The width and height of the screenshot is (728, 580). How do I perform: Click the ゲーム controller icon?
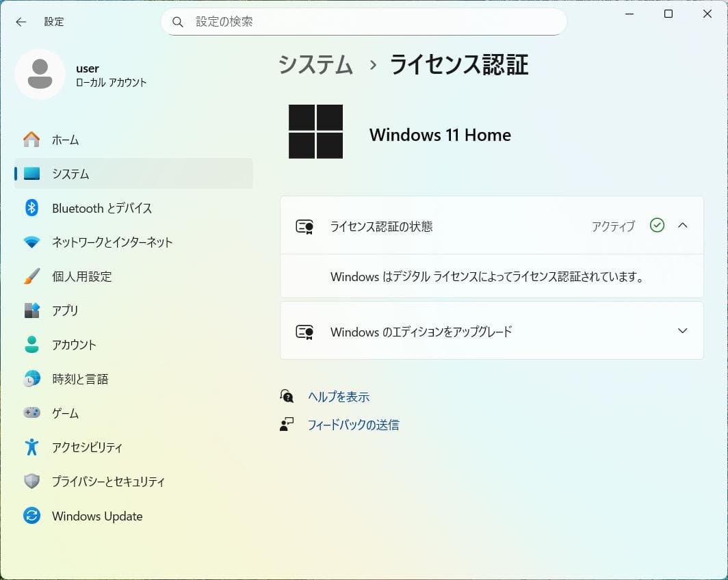[x=31, y=412]
